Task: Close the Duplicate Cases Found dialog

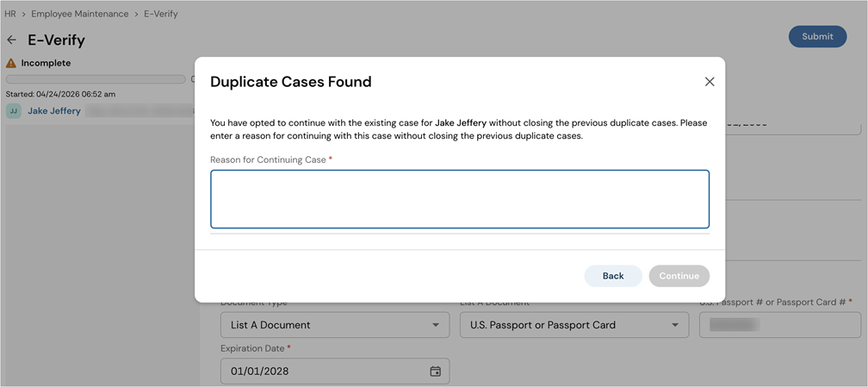Action: (x=710, y=82)
